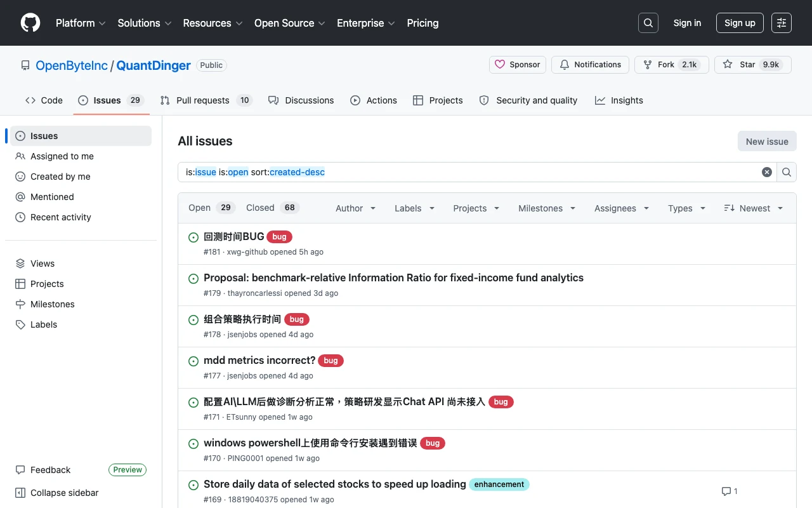Open the comment count icon on issue #169
The height and width of the screenshot is (508, 812).
730,491
